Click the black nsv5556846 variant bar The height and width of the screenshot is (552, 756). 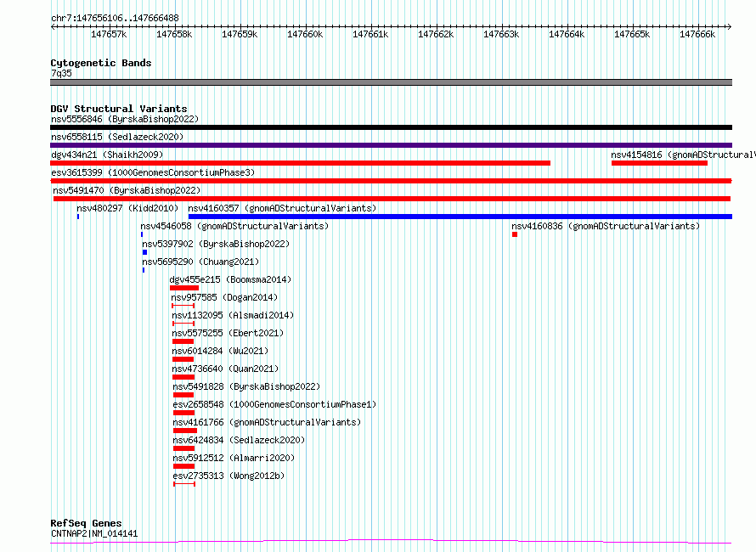[x=391, y=127]
